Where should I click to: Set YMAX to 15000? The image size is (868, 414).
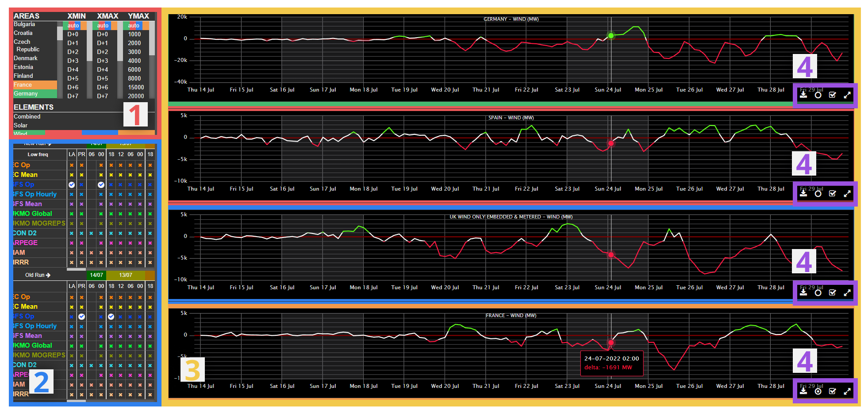coord(136,87)
